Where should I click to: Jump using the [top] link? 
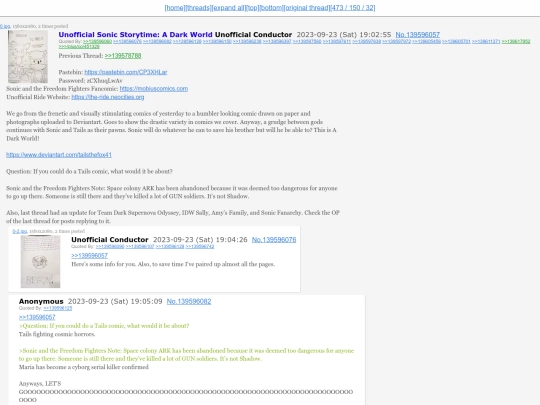click(x=253, y=8)
